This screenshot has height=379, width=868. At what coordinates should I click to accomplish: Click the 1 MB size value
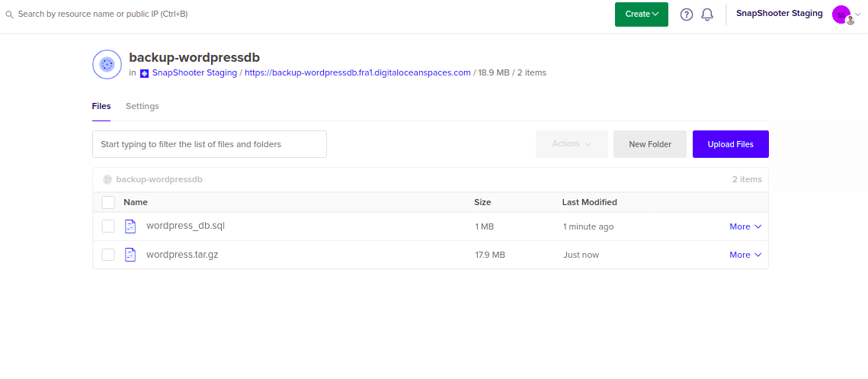tap(485, 226)
